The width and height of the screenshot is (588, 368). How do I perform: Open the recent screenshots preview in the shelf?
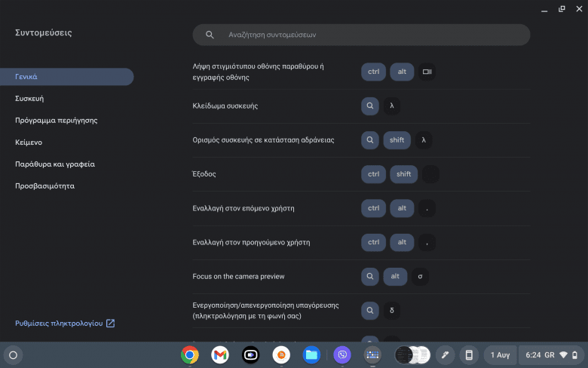click(x=412, y=354)
